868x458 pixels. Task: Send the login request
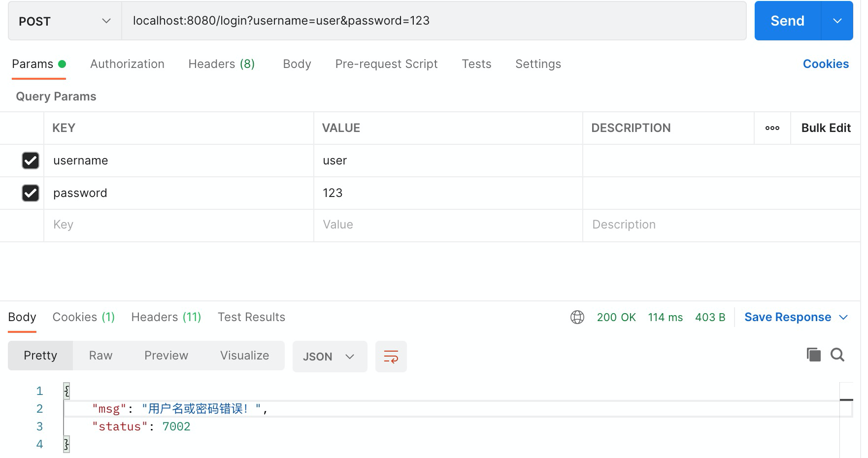[787, 21]
